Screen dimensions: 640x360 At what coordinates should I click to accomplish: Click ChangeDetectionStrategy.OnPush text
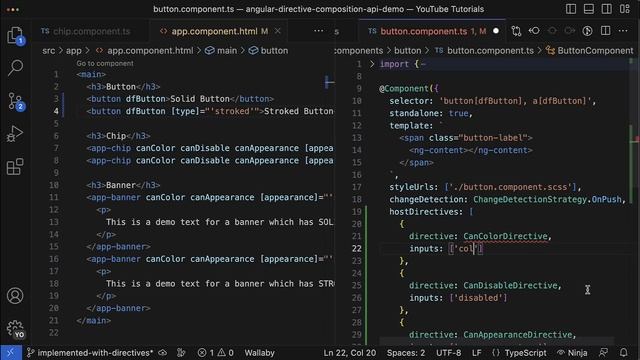click(547, 199)
